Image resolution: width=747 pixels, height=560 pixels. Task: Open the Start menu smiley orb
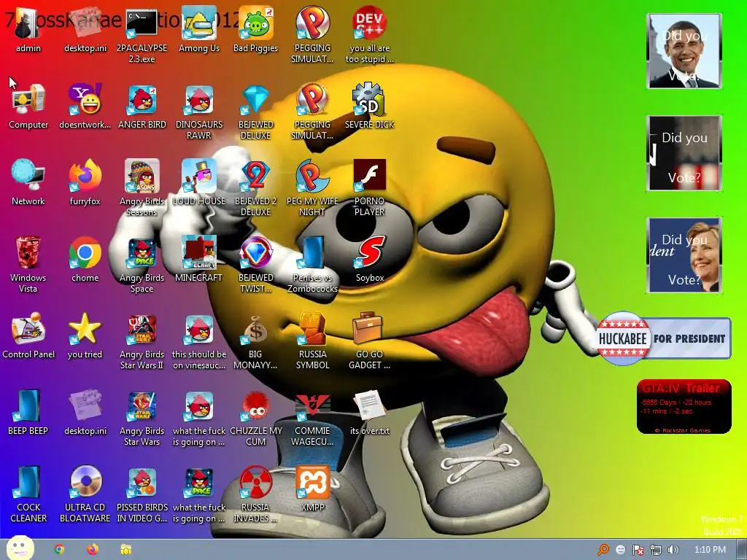pyautogui.click(x=20, y=548)
